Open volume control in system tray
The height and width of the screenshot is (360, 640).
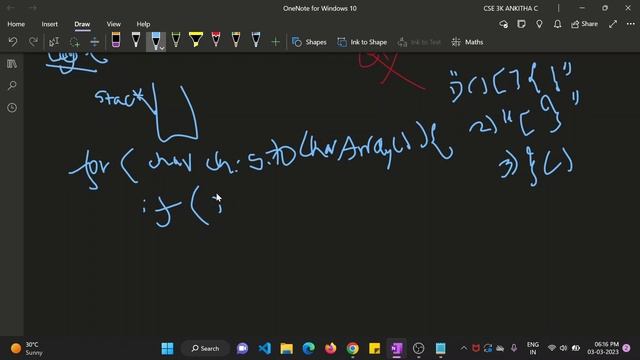[x=563, y=348]
